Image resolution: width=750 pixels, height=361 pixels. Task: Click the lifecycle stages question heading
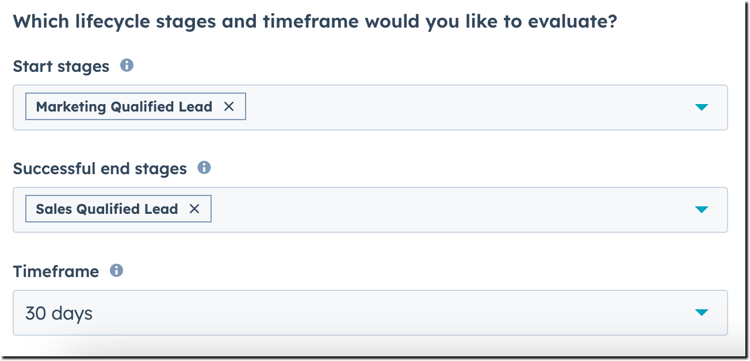point(315,22)
